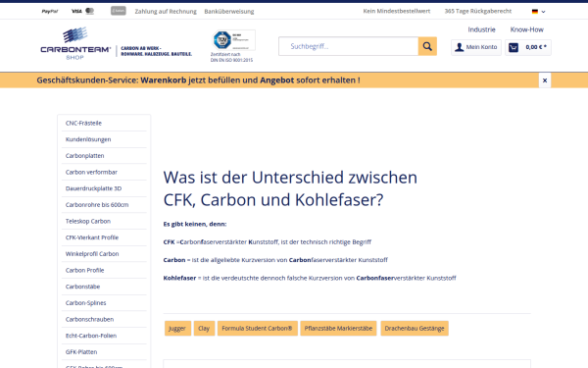Click the Visa payment logo
This screenshot has width=588, height=368.
[76, 11]
